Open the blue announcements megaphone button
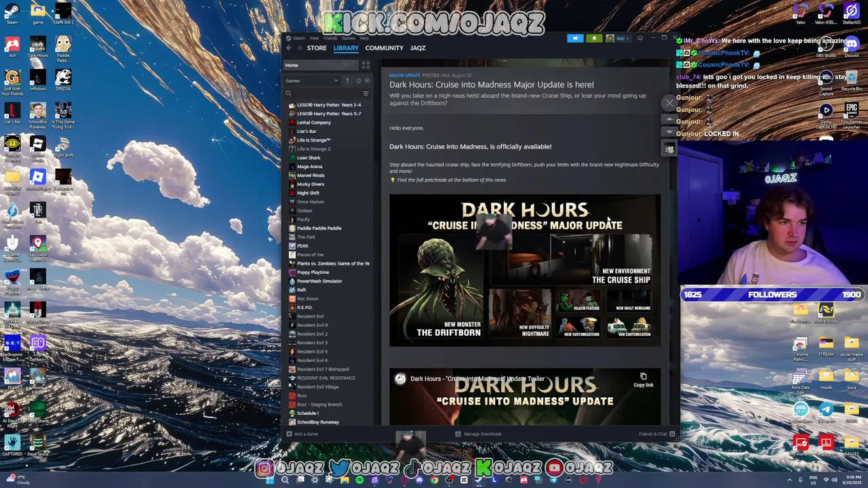868x488 pixels. [x=575, y=38]
